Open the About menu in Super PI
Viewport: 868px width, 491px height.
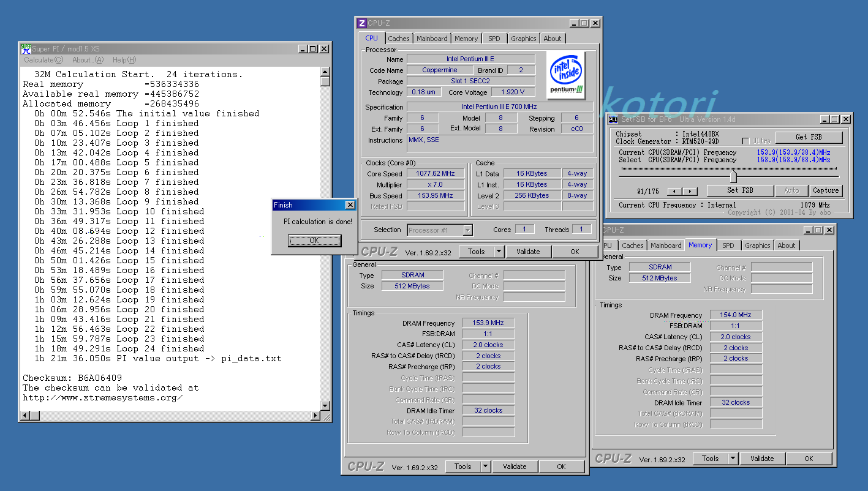(x=88, y=60)
